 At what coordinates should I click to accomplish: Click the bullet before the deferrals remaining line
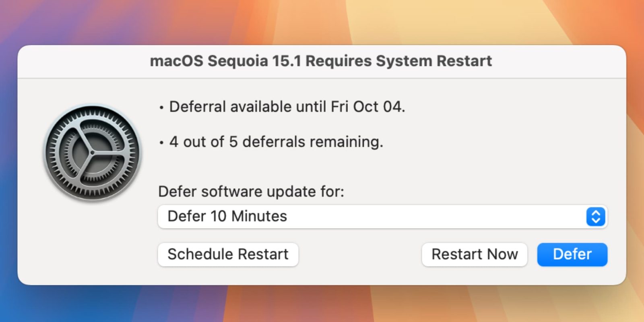coord(161,143)
